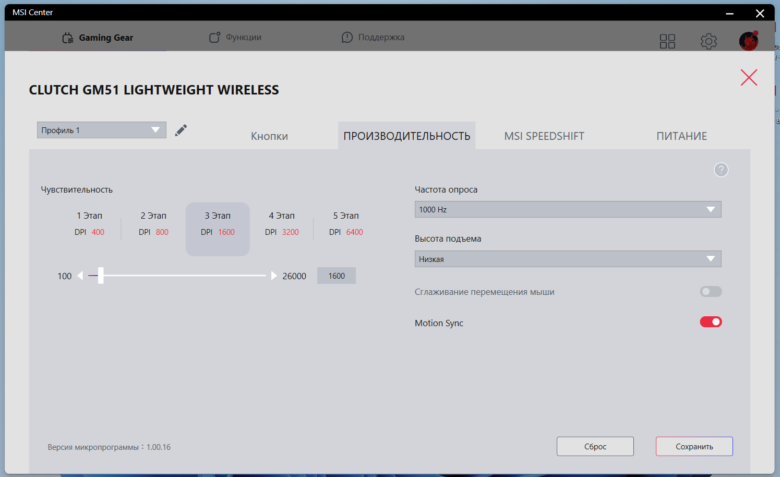
Task: Click the 26000 maximum DPI value
Action: (294, 276)
